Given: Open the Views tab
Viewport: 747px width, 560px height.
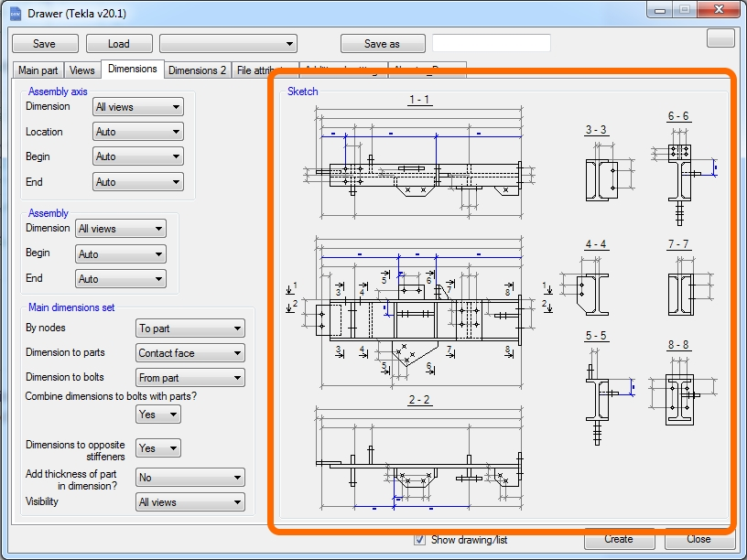Looking at the screenshot, I should click(82, 70).
